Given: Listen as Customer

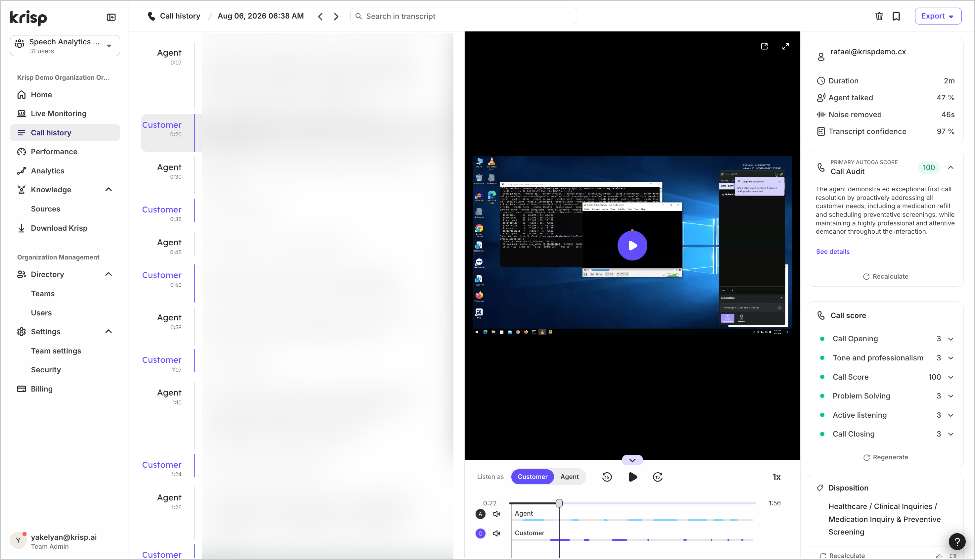Looking at the screenshot, I should 532,477.
